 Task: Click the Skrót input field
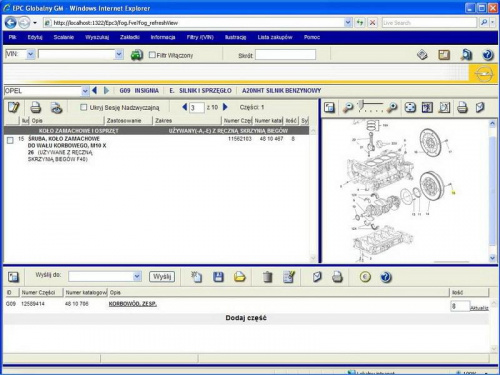pyautogui.click(x=285, y=55)
